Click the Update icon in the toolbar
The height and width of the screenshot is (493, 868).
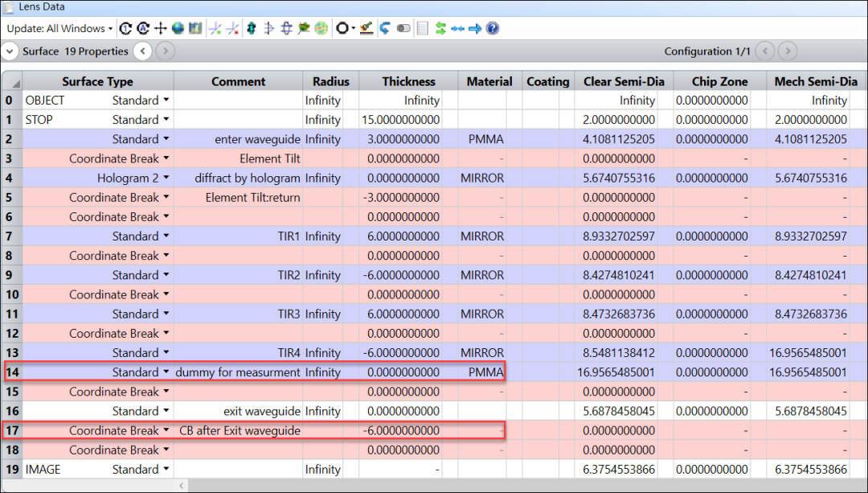[x=125, y=28]
